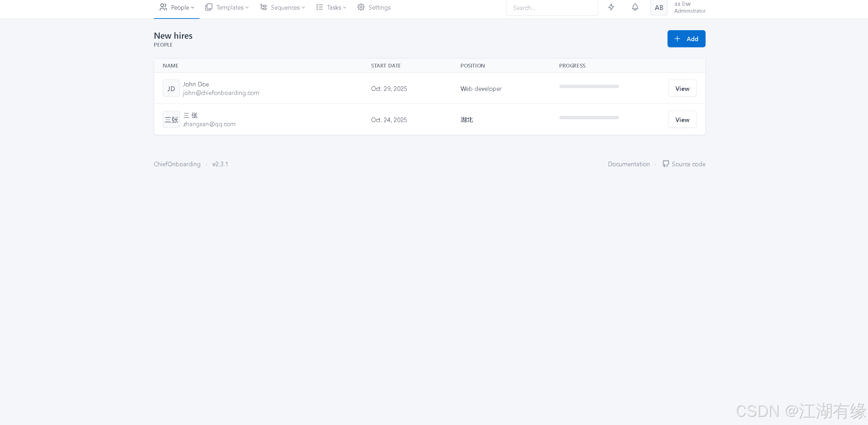View John Doe's new hire record
This screenshot has width=868, height=425.
pyautogui.click(x=682, y=88)
